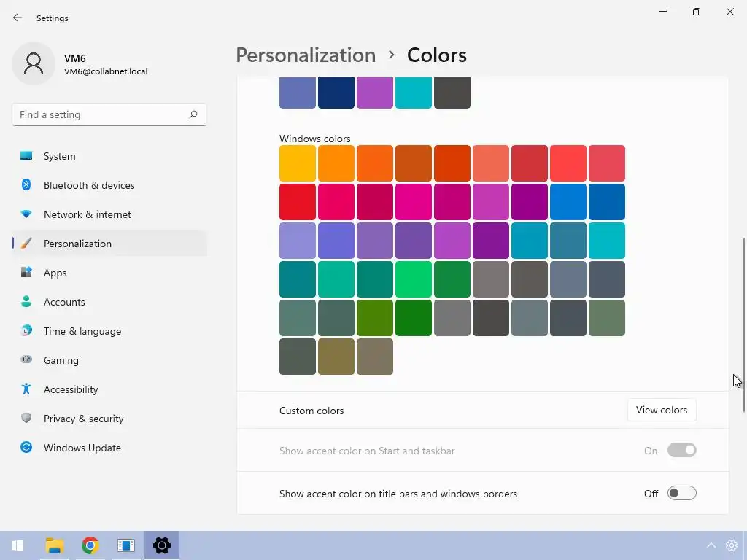Open System settings page

[x=109, y=156]
